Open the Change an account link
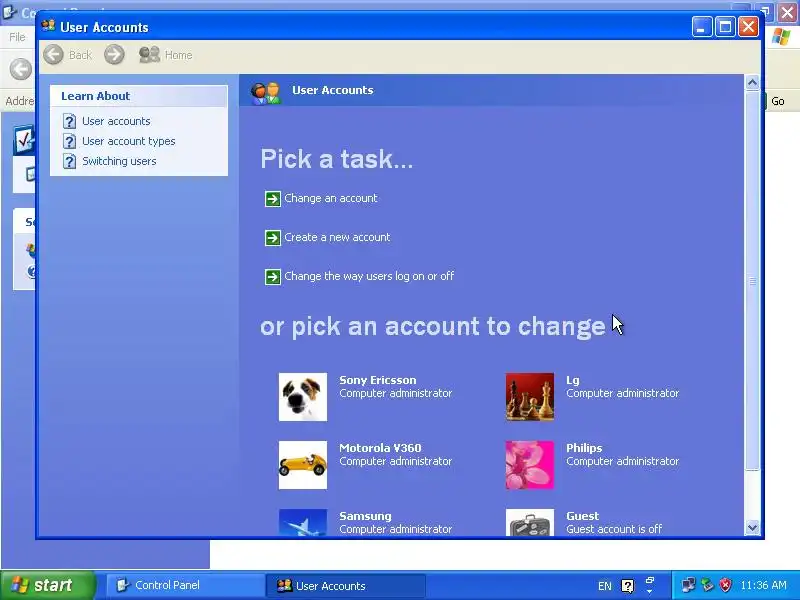800x600 pixels. pyautogui.click(x=331, y=198)
